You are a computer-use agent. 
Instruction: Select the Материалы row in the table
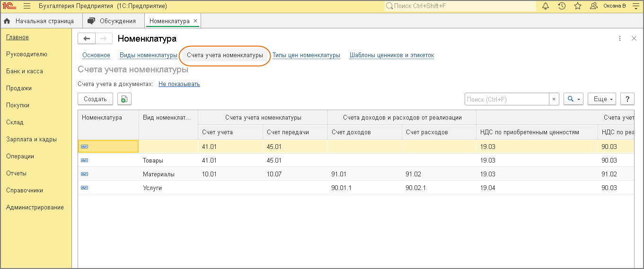pos(159,174)
